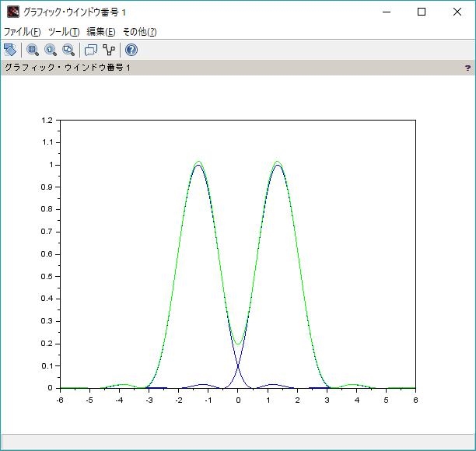Open the 編集(E) menu
This screenshot has width=476, height=451.
(x=101, y=32)
